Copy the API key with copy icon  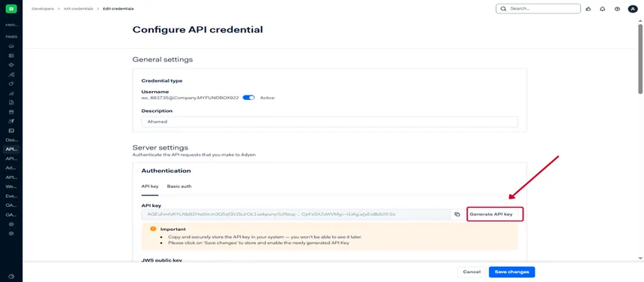pyautogui.click(x=457, y=214)
